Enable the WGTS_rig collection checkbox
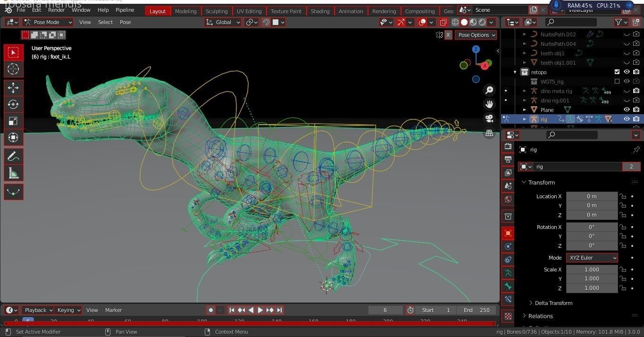Screen dimensions: 644x337 click(x=617, y=82)
